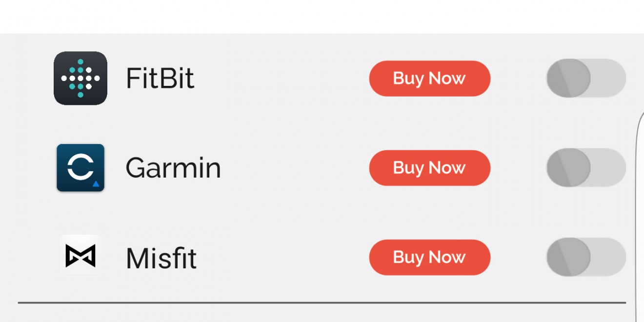
Task: Click the Misfit logo icon
Action: 80,256
